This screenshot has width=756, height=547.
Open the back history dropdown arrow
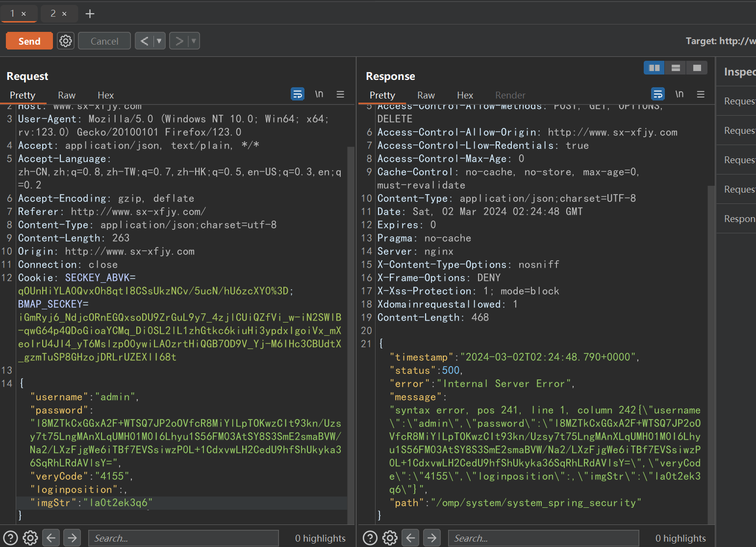point(159,41)
